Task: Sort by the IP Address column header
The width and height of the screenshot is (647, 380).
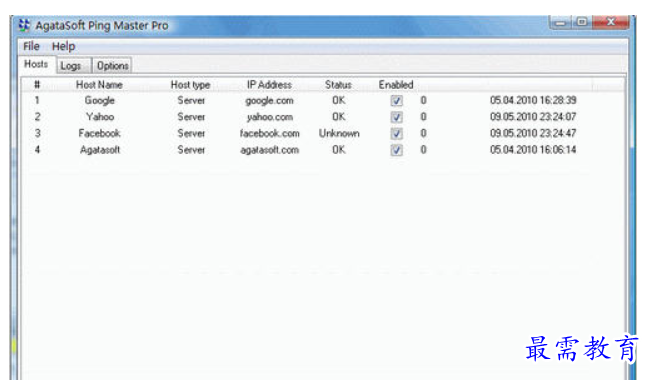Action: click(269, 85)
